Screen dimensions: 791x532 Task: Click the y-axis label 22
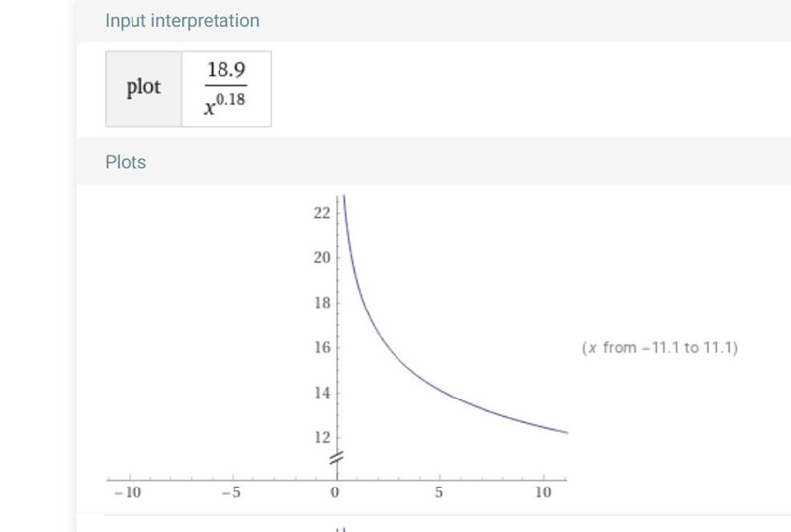[321, 213]
